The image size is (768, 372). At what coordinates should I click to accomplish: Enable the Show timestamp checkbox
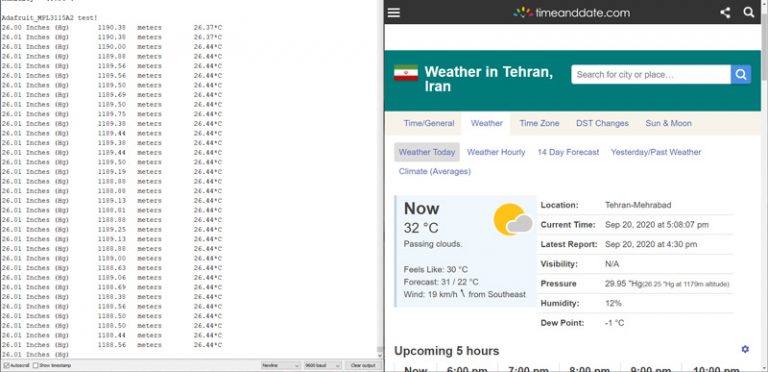point(36,366)
